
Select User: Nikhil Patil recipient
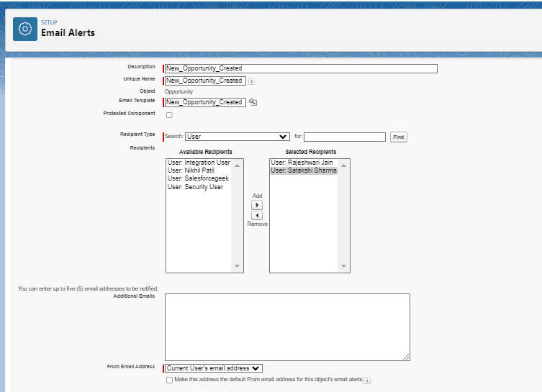(x=191, y=170)
